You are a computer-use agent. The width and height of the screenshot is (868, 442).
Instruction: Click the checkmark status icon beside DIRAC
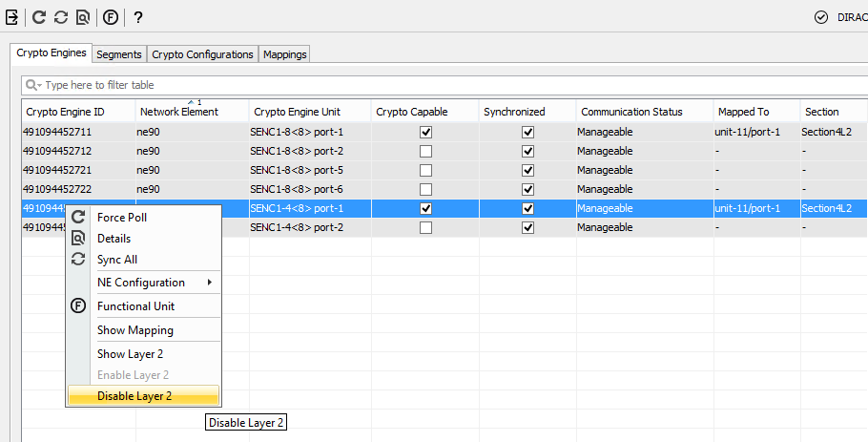pos(820,17)
